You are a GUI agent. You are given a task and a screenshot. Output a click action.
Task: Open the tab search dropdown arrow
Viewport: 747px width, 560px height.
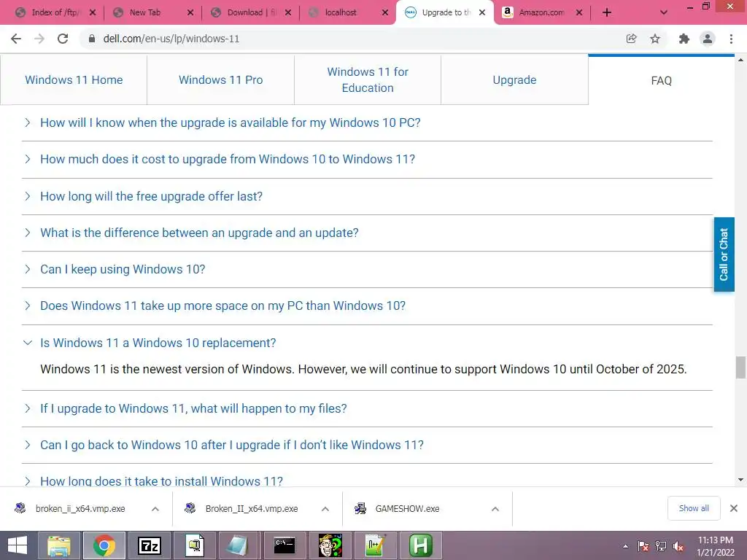[663, 12]
